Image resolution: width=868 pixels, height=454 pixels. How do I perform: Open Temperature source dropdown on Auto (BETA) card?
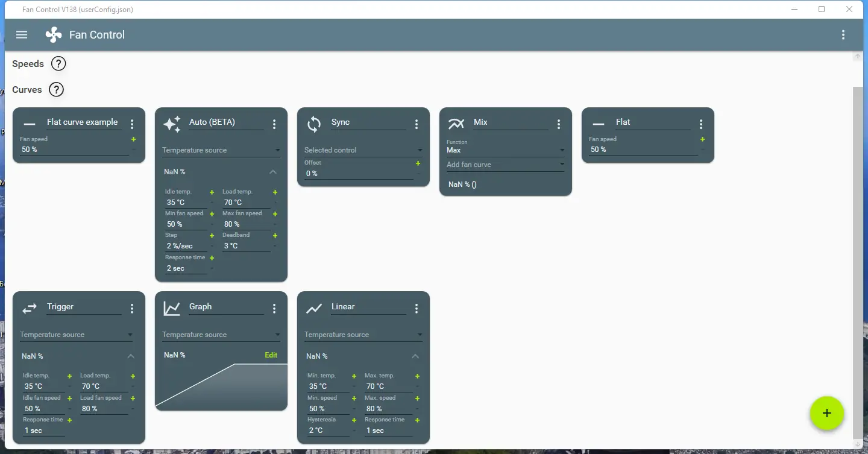(221, 150)
